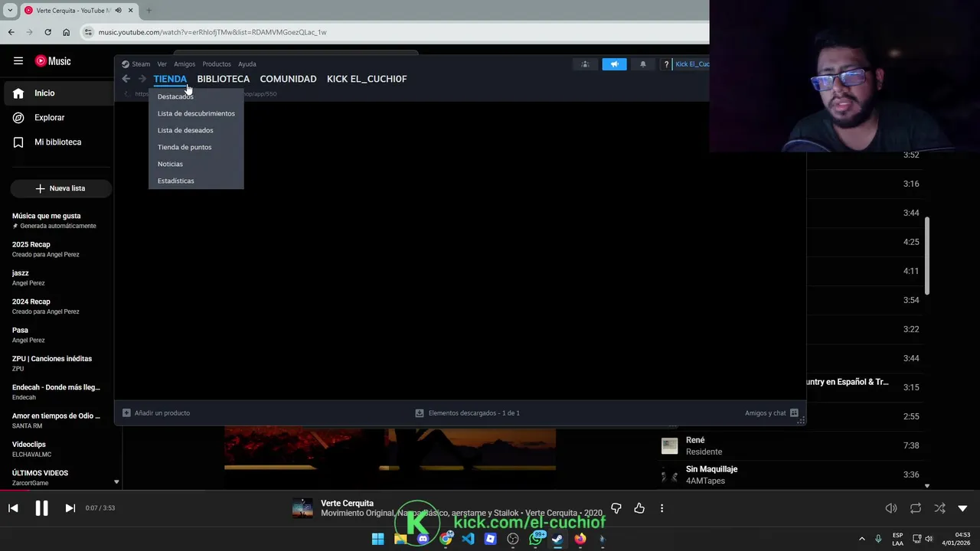This screenshot has width=980, height=551.
Task: Click Añadir un producto in Steam
Action: (156, 413)
